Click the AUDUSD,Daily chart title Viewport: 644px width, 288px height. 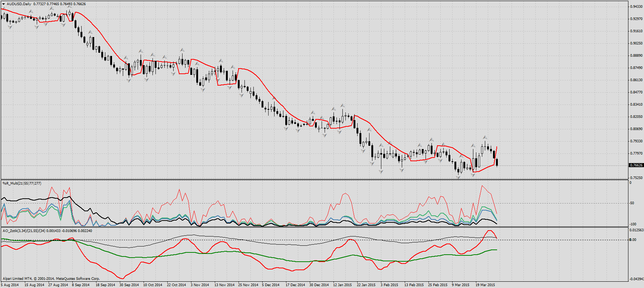pos(19,4)
